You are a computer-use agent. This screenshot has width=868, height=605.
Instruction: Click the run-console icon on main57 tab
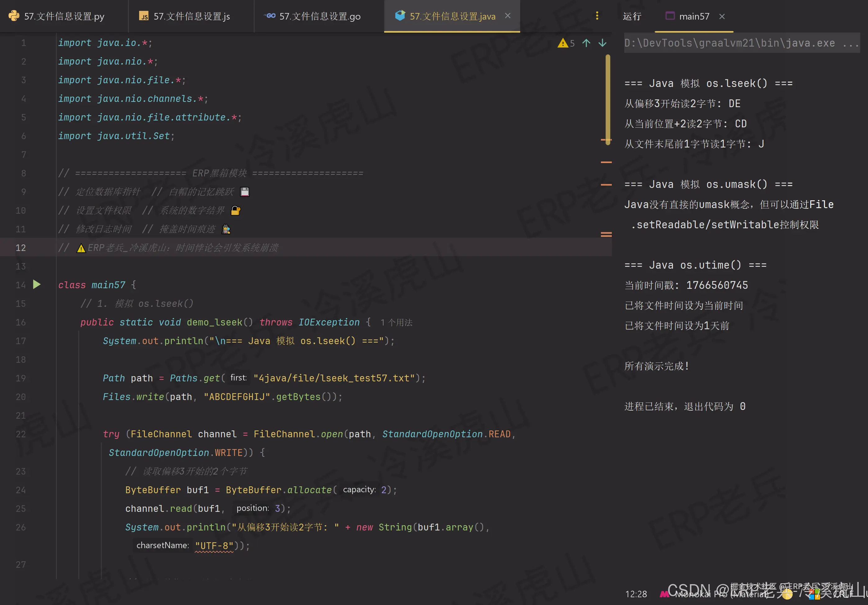pos(670,16)
